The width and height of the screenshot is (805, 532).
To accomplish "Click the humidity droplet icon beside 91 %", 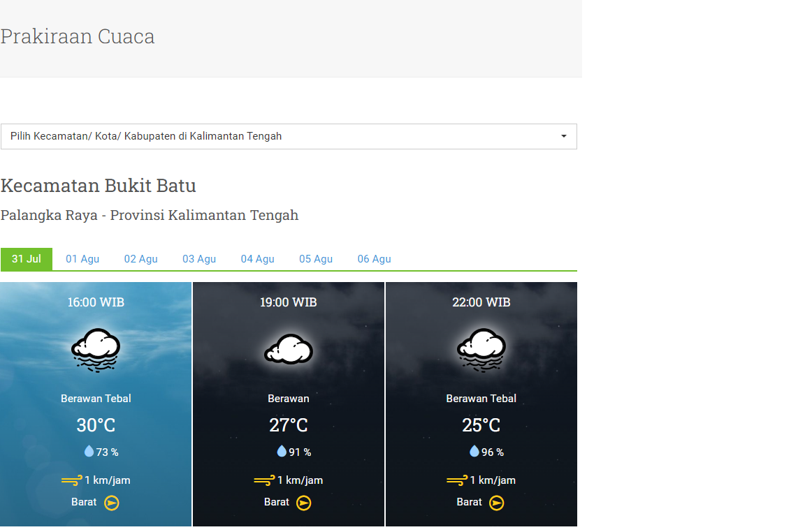I will (282, 451).
